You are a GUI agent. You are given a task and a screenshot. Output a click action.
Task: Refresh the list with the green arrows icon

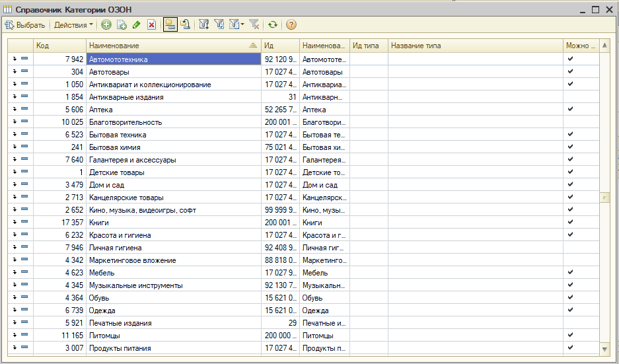[x=272, y=25]
